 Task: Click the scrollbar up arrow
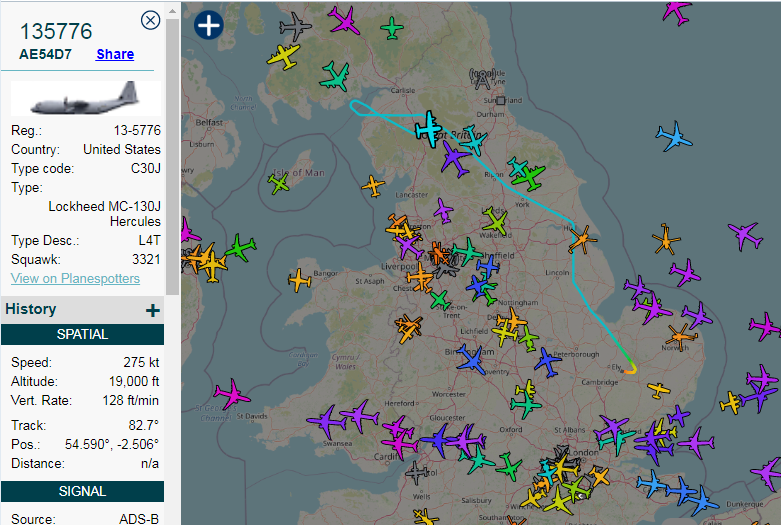click(172, 10)
